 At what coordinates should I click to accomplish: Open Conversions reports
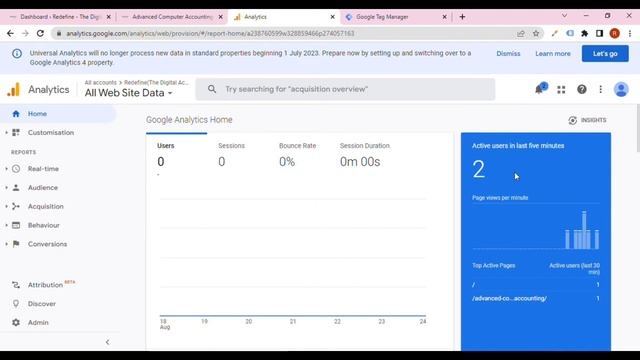(47, 244)
